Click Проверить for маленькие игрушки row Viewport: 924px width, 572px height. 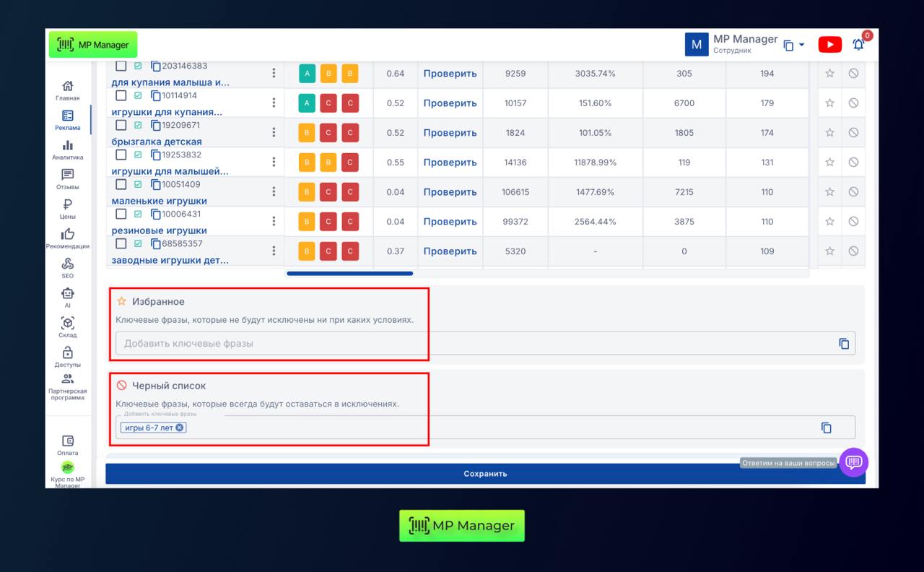point(450,192)
